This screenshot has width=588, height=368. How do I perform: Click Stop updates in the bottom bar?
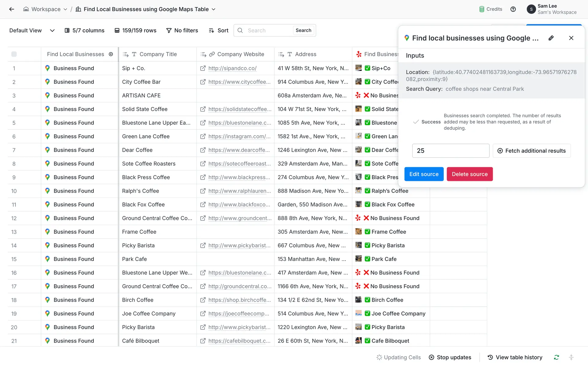pos(450,357)
